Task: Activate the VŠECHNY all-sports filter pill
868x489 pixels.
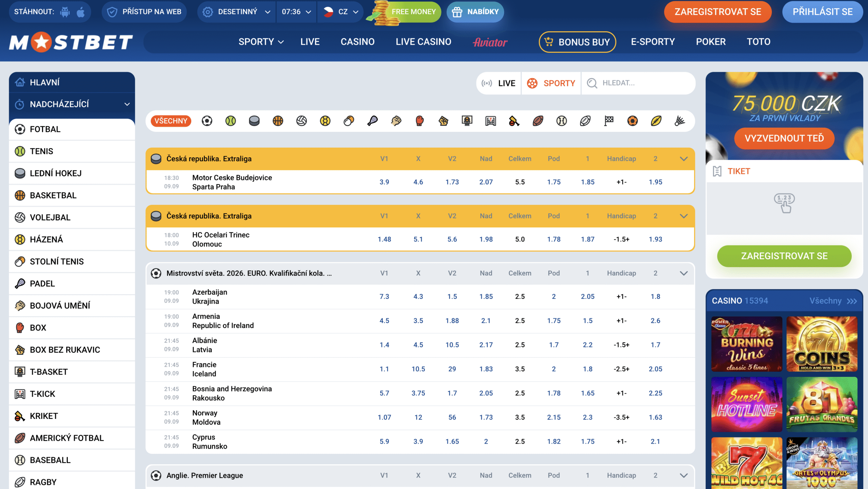Action: [x=171, y=121]
